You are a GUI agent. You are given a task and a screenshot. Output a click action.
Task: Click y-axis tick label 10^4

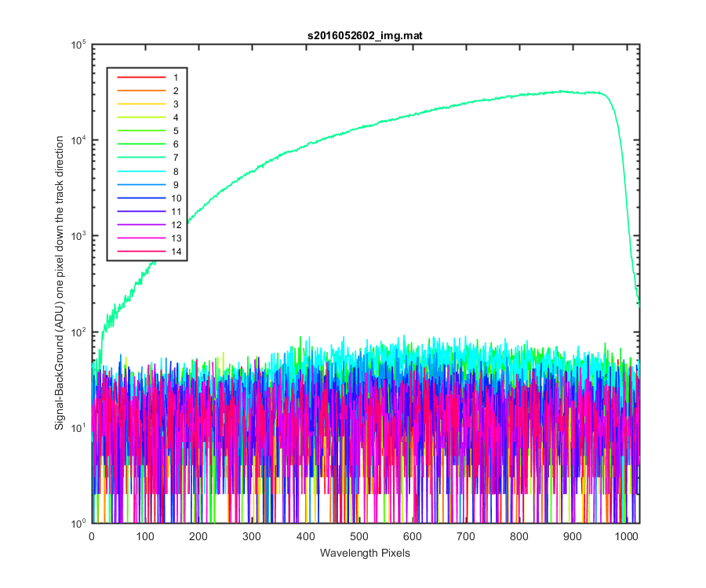coord(78,141)
